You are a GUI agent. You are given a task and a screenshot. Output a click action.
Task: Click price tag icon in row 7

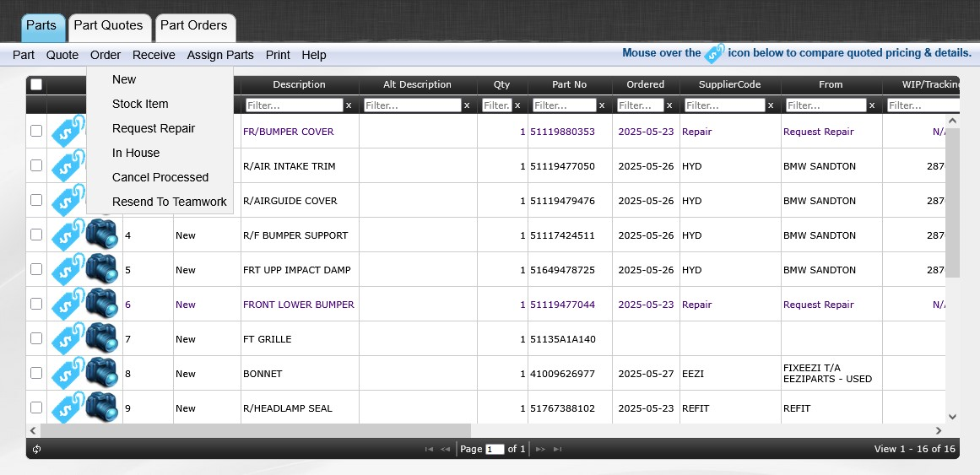coord(68,338)
